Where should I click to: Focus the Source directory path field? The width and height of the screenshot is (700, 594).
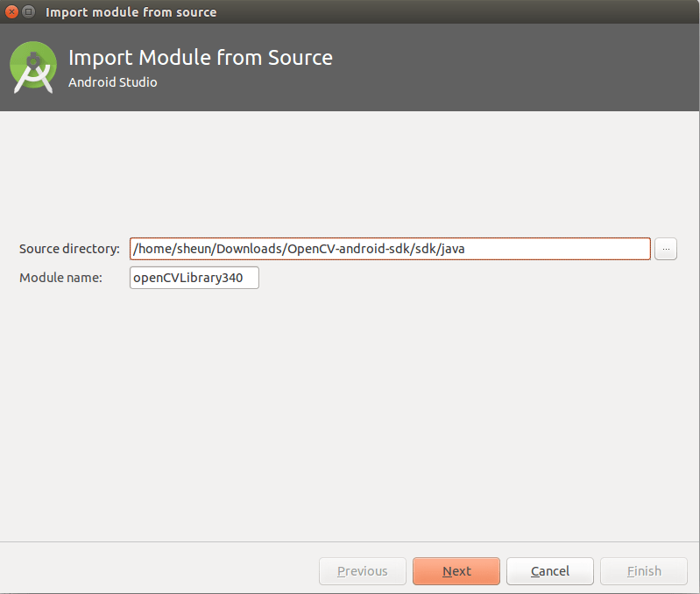pos(561,249)
